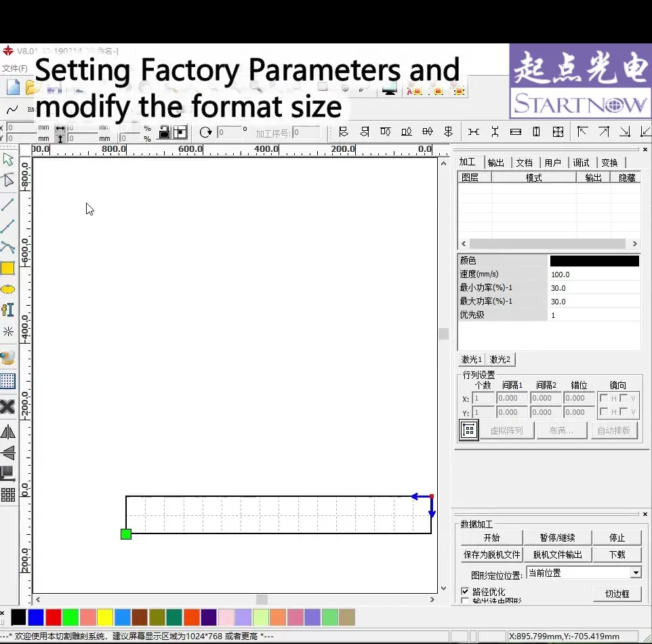Move selection to the page's top-right corner

click(x=604, y=132)
